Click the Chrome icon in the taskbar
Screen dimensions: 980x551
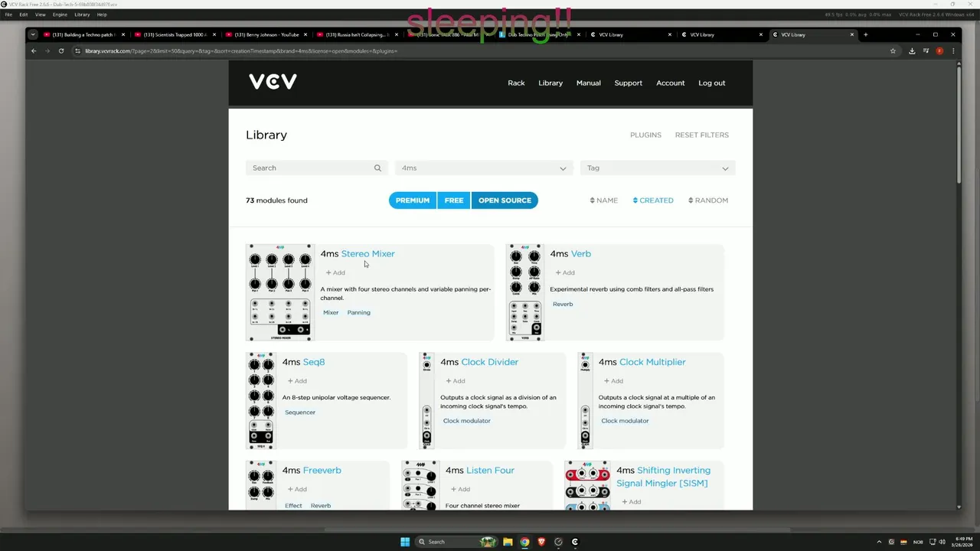(524, 542)
